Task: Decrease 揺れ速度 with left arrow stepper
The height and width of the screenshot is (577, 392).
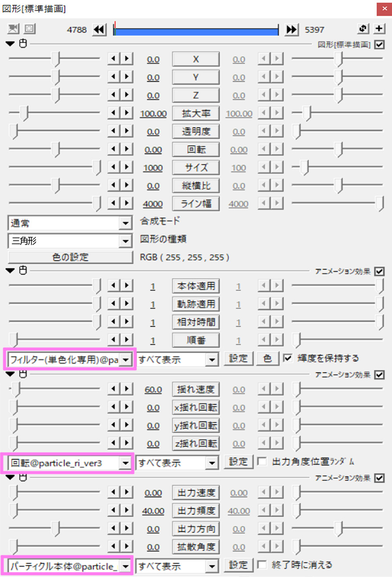Action: click(x=114, y=389)
